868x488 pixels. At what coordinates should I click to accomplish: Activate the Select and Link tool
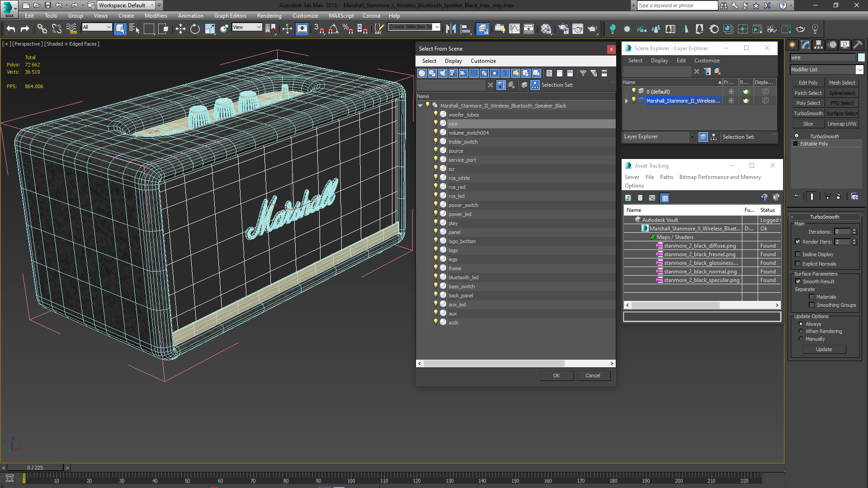(42, 29)
